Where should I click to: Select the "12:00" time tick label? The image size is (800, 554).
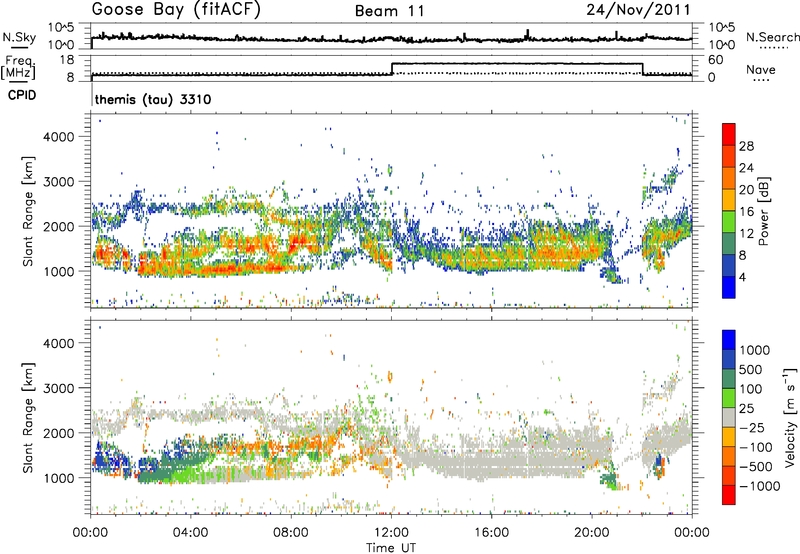click(391, 533)
